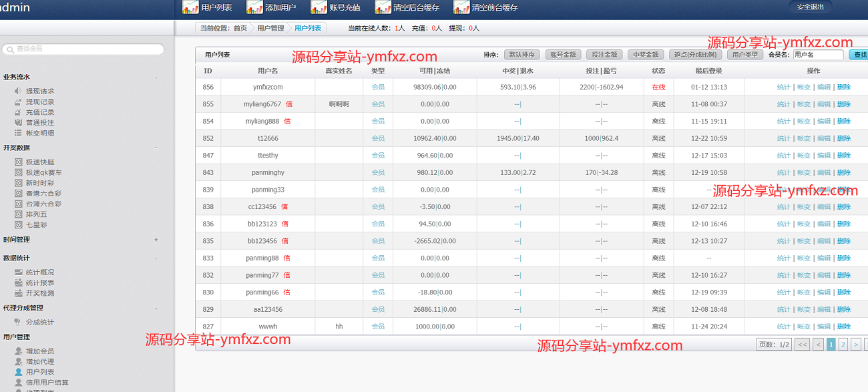Click 编辑 link for user ymfxzcom
The width and height of the screenshot is (868, 392).
824,87
